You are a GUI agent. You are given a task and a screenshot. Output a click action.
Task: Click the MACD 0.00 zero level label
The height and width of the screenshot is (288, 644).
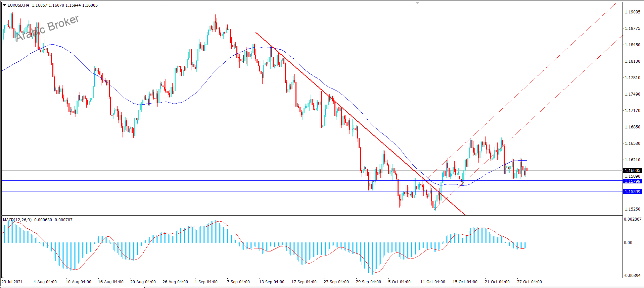(628, 243)
